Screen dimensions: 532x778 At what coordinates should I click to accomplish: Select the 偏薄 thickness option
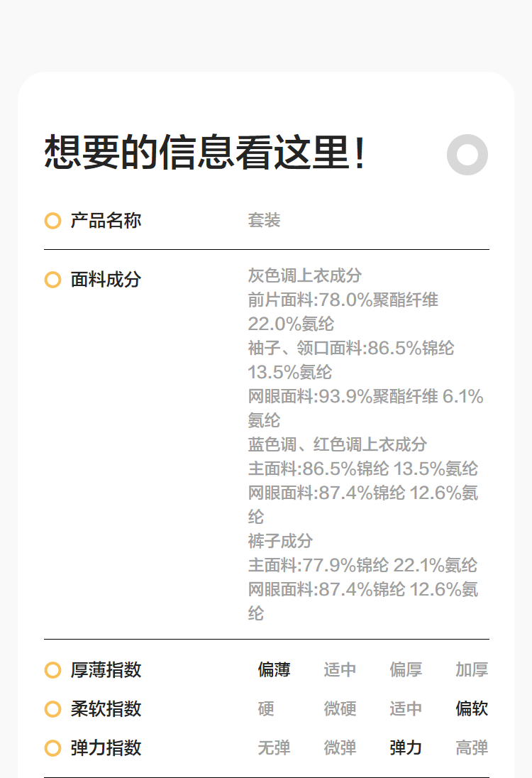(x=274, y=670)
